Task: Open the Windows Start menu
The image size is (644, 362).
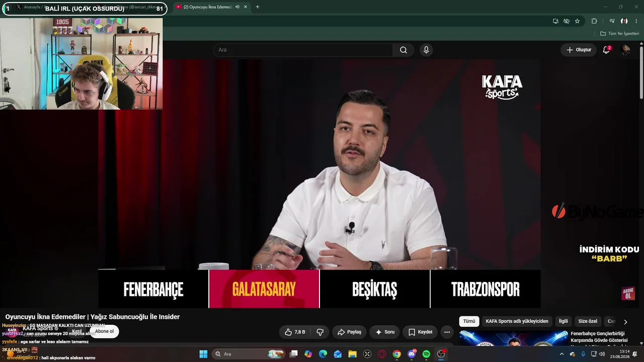Action: [x=203, y=354]
